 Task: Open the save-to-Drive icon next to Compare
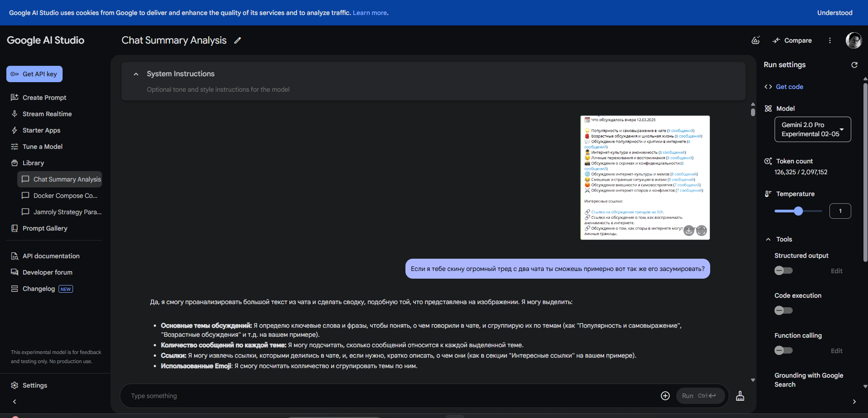756,40
